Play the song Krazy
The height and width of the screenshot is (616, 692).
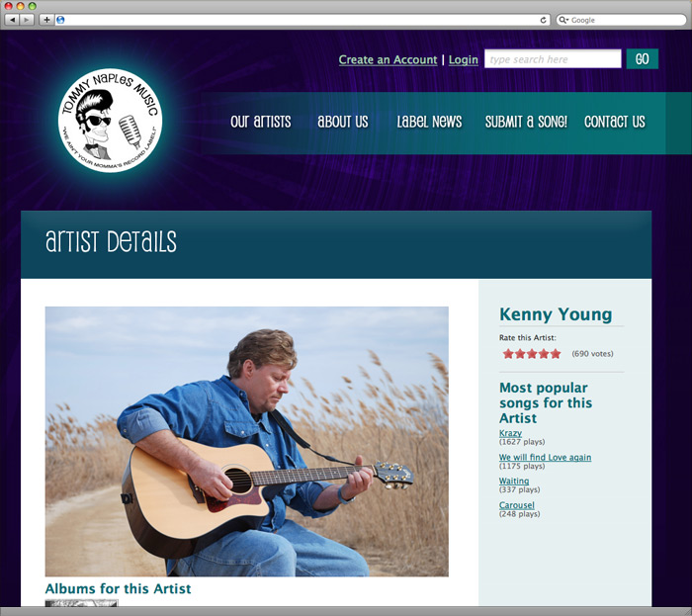[510, 433]
